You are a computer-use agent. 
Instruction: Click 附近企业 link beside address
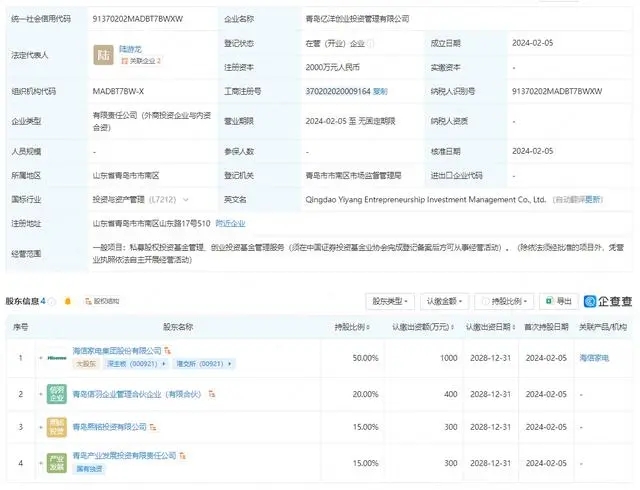click(227, 222)
